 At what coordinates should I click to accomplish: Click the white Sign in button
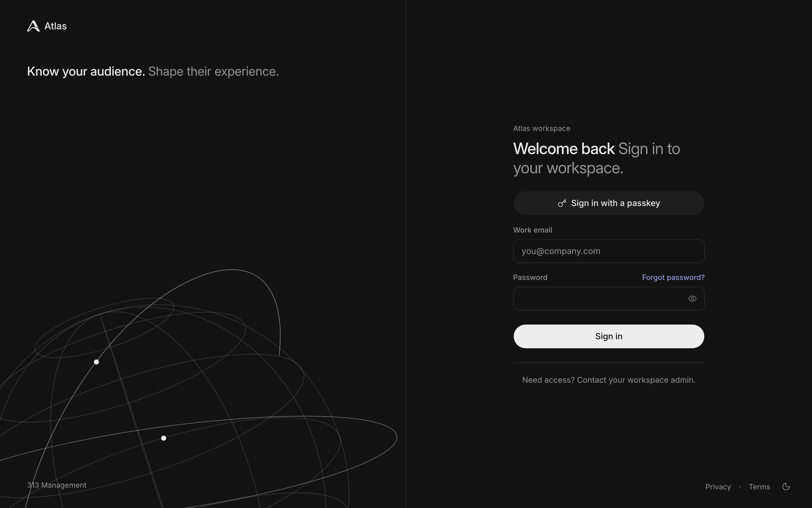609,336
